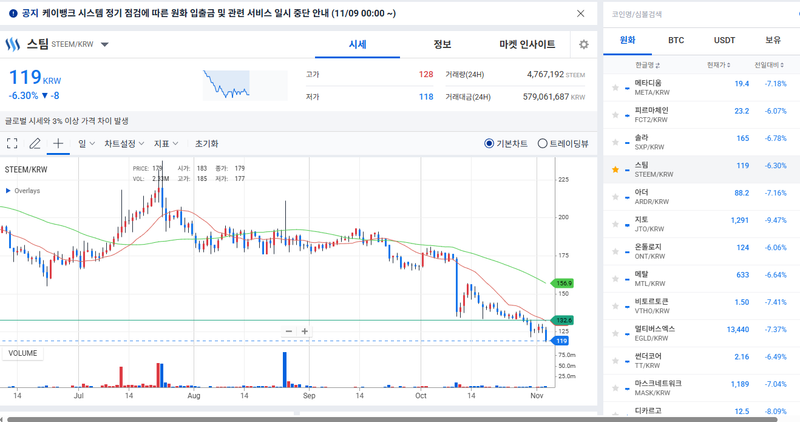Select the 기본차트 radio option
The width and height of the screenshot is (800, 422).
tap(489, 143)
